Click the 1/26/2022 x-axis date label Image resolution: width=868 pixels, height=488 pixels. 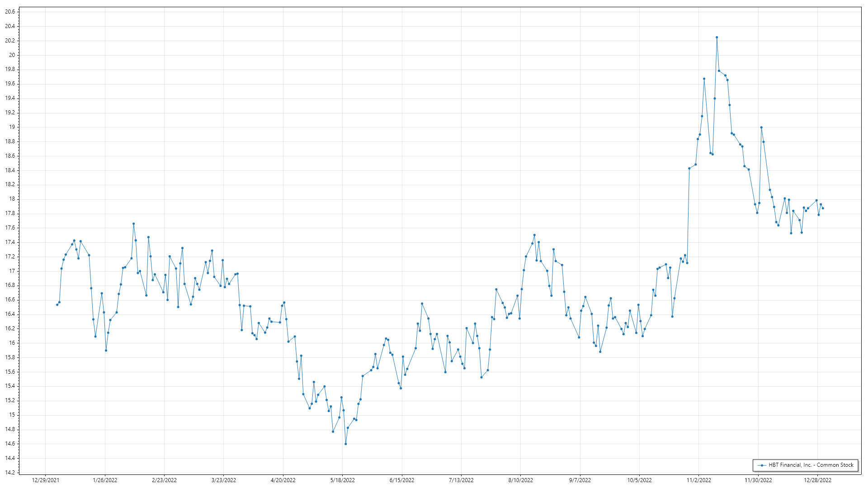(x=105, y=480)
